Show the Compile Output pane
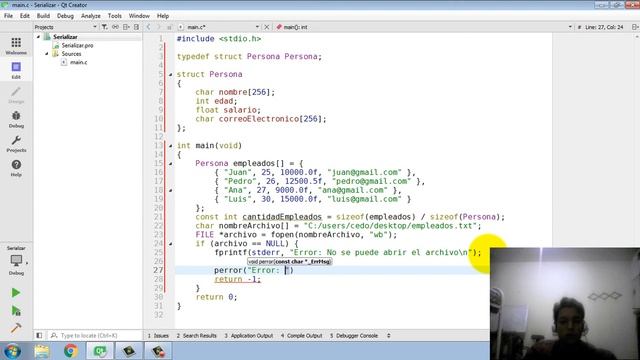The image size is (640, 360). pyautogui.click(x=302, y=336)
